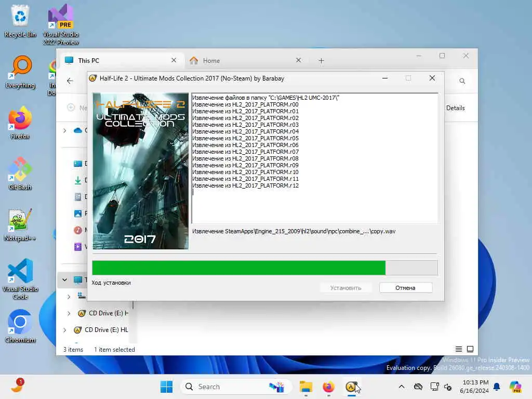Click the search icon in File Explorer

click(462, 81)
